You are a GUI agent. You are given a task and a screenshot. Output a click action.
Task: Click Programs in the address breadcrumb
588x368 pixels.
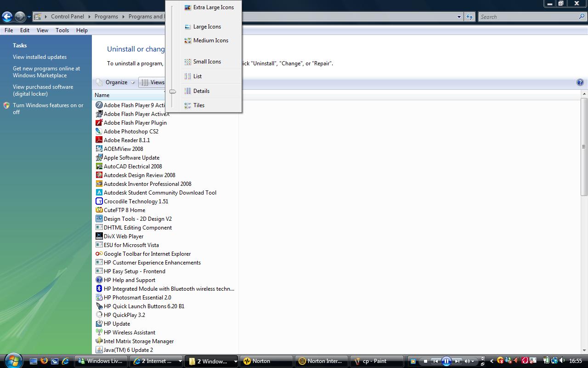pos(106,17)
